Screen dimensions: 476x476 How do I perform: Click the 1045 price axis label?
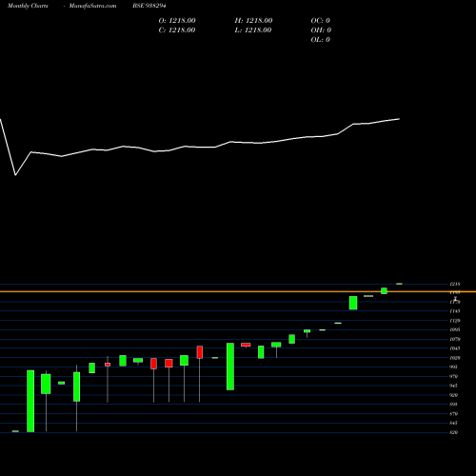click(x=455, y=348)
